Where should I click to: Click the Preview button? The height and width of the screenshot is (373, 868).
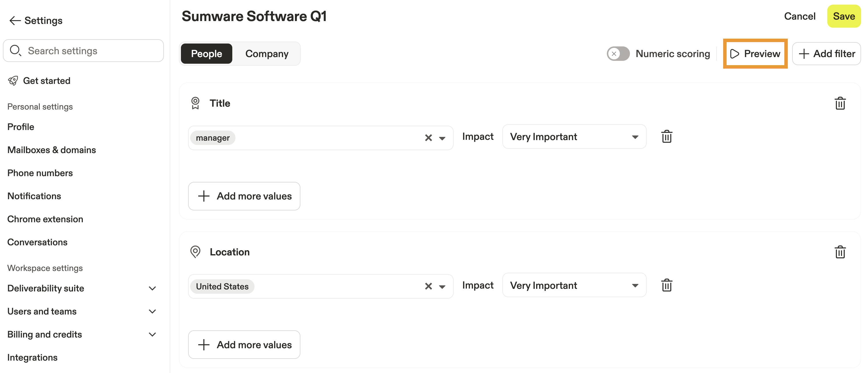[x=755, y=54]
